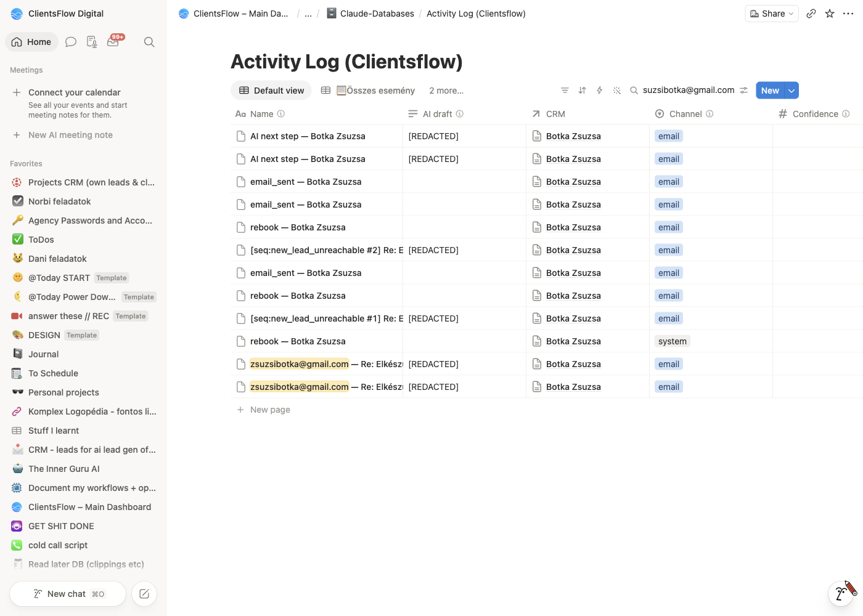
Task: Click the Activity Log (Clientsflow) page title
Action: pos(346,62)
